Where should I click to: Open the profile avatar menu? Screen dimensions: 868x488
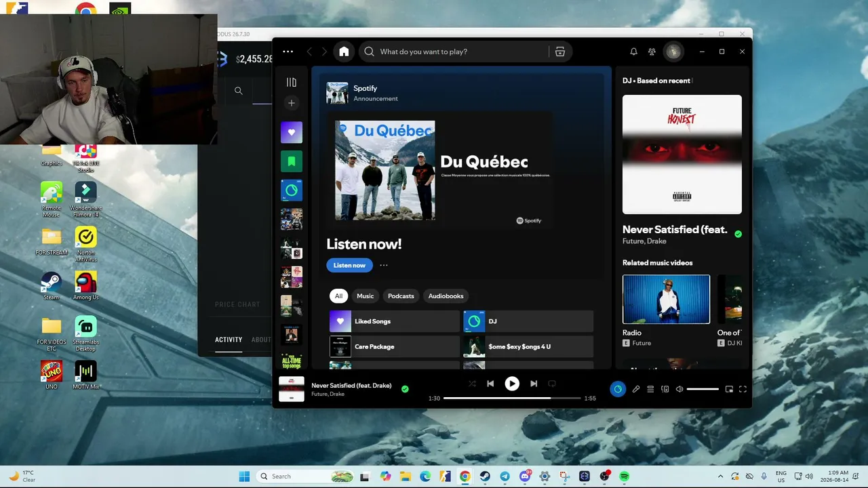click(x=673, y=52)
